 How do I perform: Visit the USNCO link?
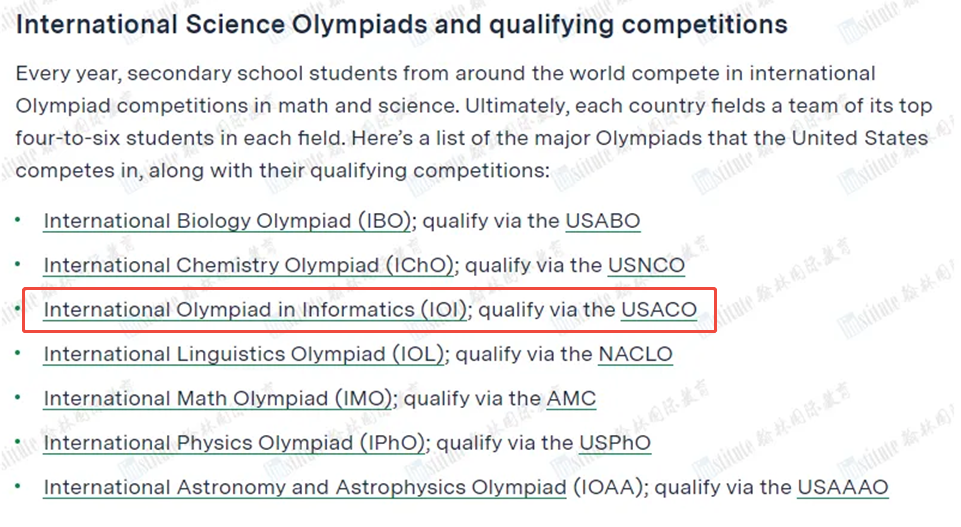click(646, 265)
